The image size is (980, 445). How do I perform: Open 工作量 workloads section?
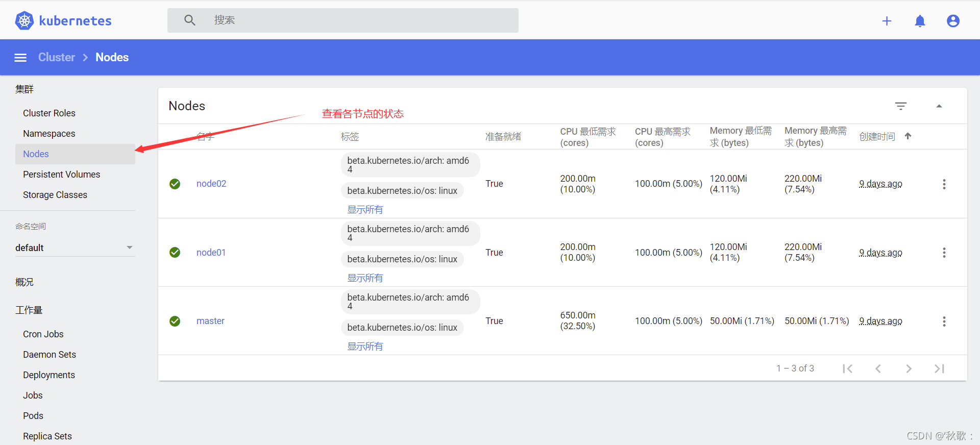pos(29,310)
